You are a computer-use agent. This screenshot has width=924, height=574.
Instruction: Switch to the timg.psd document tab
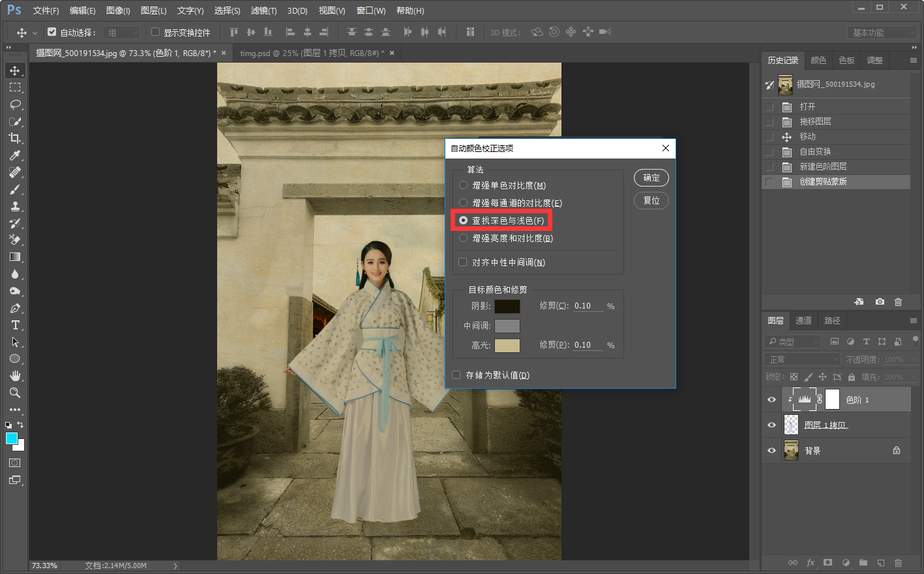(312, 53)
